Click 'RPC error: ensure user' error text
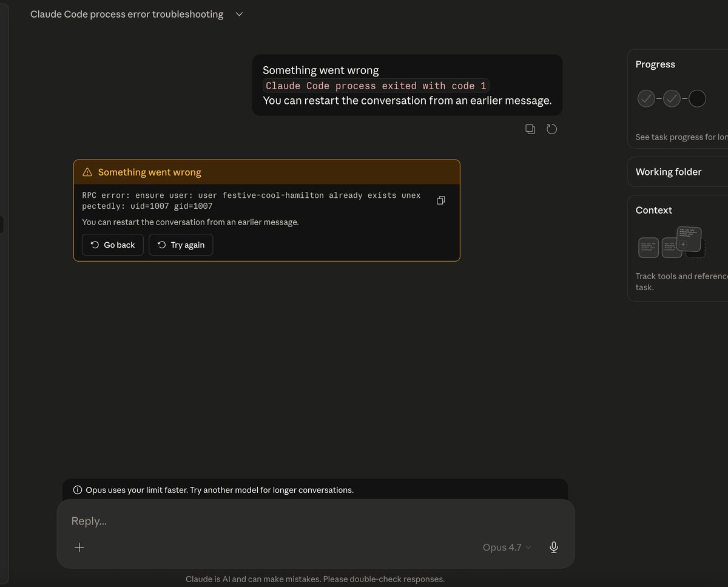Viewport: 728px width, 587px height. [x=252, y=201]
